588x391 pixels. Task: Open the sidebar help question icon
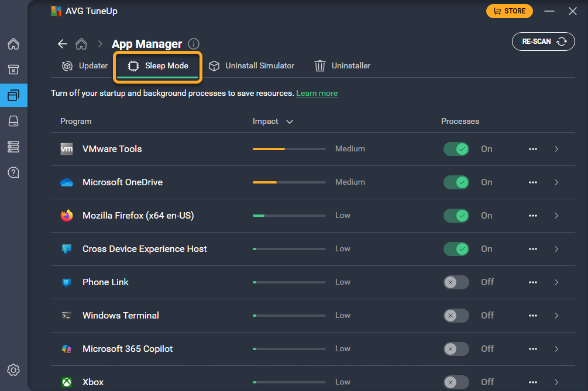click(x=13, y=172)
